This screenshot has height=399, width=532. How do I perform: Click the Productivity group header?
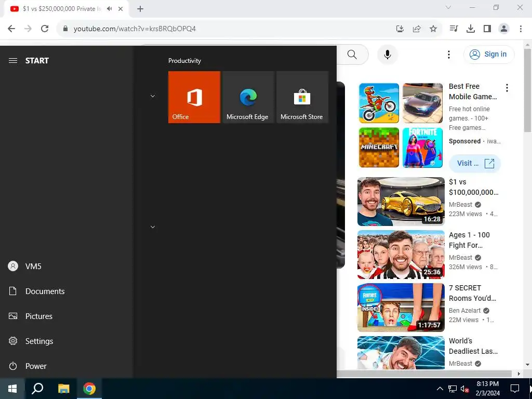184,61
